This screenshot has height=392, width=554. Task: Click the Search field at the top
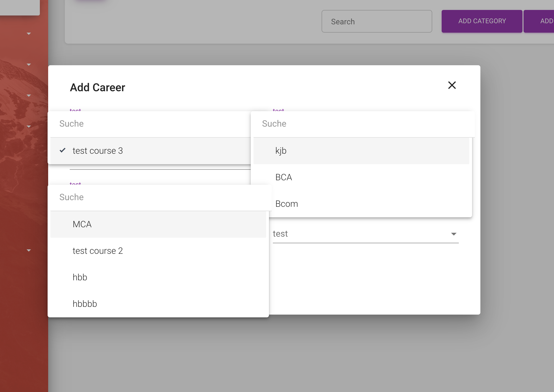[376, 21]
